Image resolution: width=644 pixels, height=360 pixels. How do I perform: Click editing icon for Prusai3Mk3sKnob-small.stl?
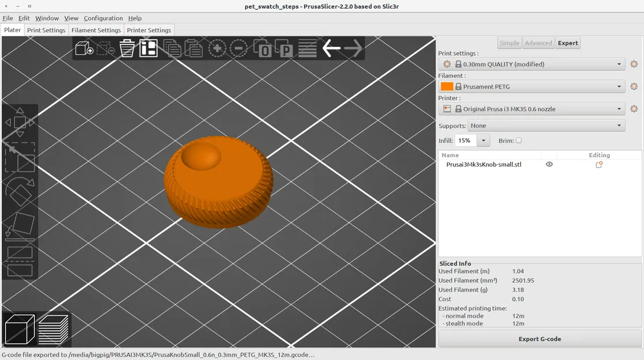(599, 165)
